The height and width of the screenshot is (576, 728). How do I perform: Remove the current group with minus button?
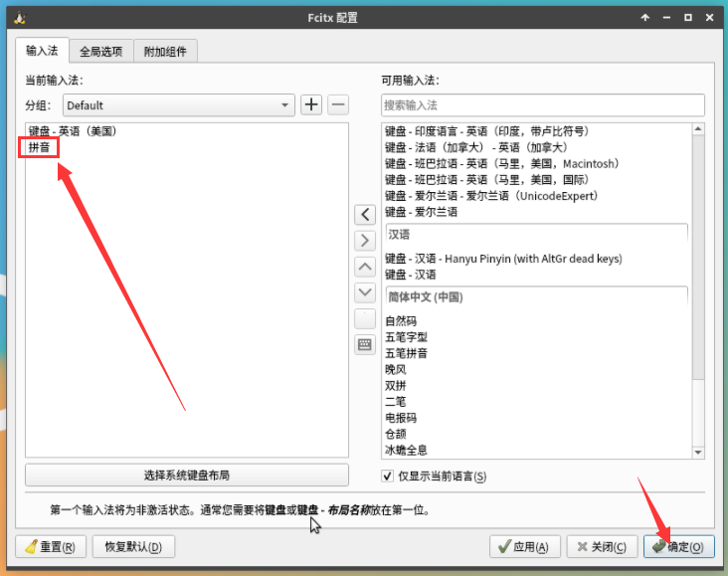point(338,105)
